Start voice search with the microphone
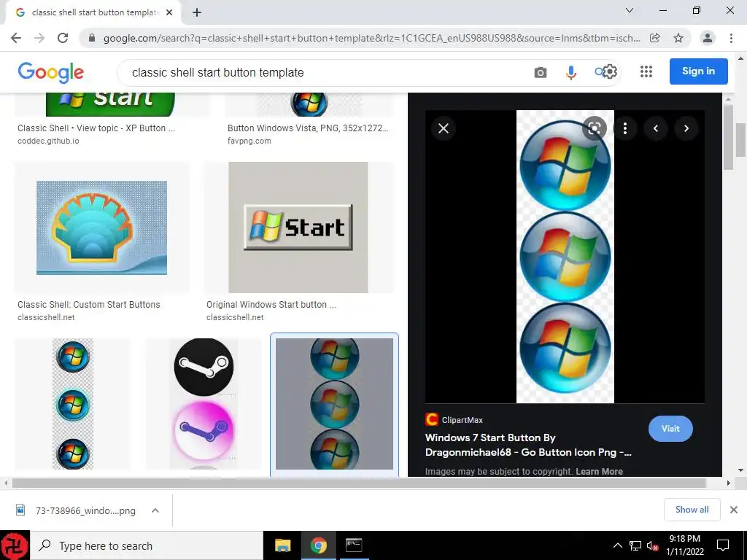The width and height of the screenshot is (747, 560). 571,72
